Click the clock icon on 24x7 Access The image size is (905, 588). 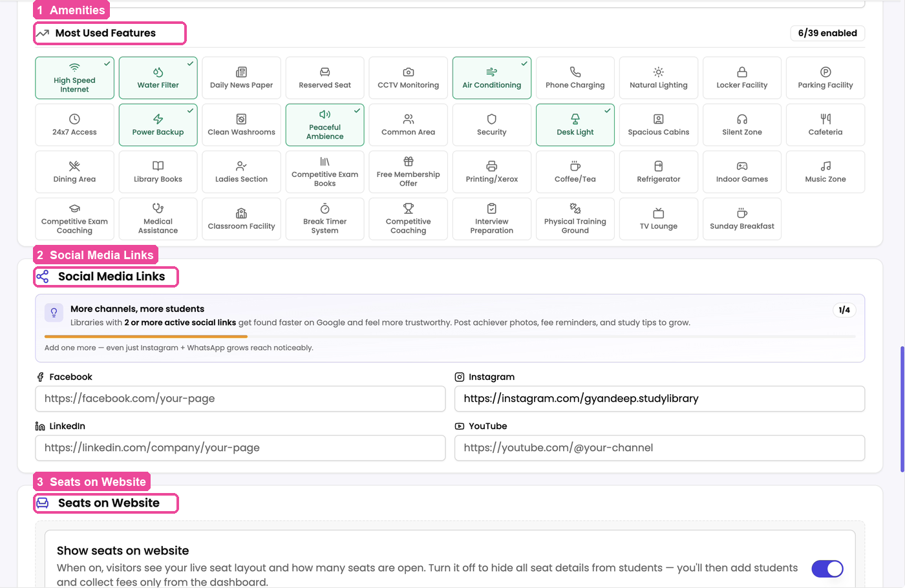[74, 120]
